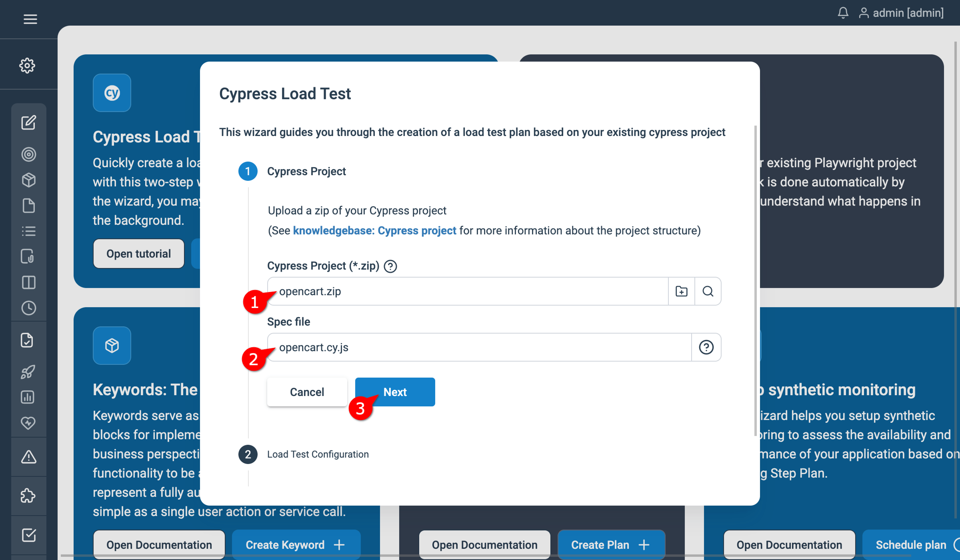
Task: Open the knowledgebase: Cypress project link
Action: [x=374, y=230]
